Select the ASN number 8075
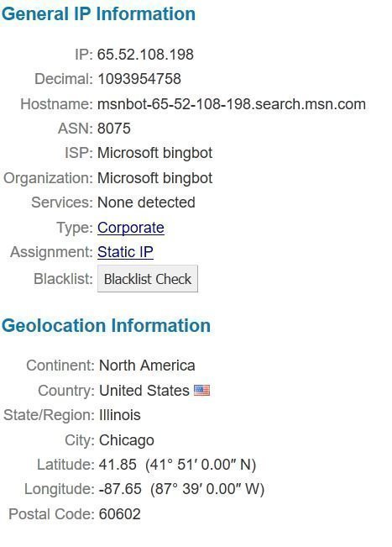 (113, 129)
